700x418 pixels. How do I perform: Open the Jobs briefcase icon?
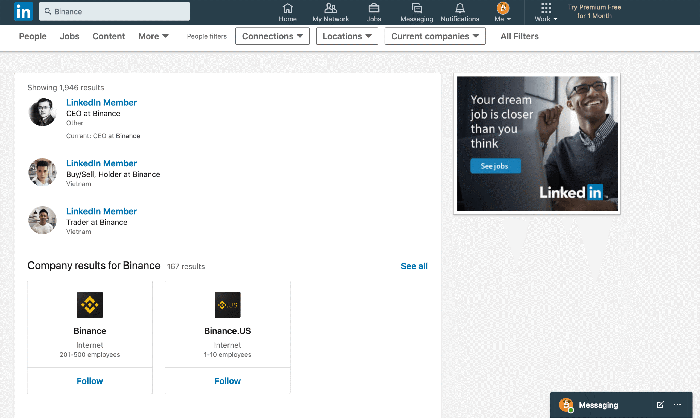(x=374, y=12)
